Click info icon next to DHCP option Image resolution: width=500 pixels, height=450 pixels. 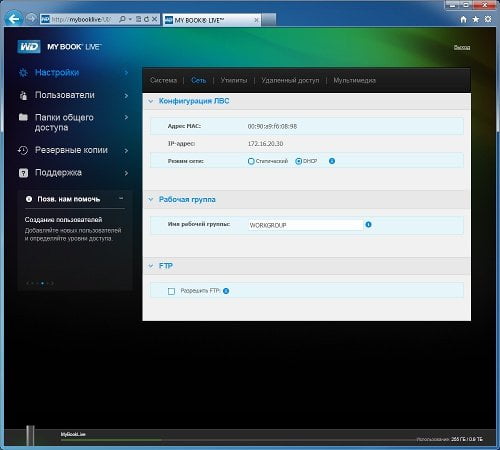[332, 161]
